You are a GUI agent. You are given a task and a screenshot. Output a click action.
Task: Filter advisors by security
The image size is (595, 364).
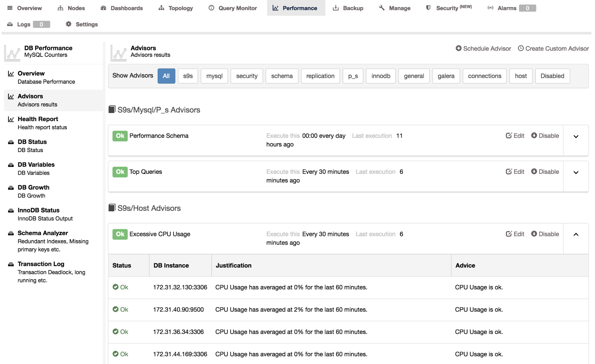coord(247,76)
